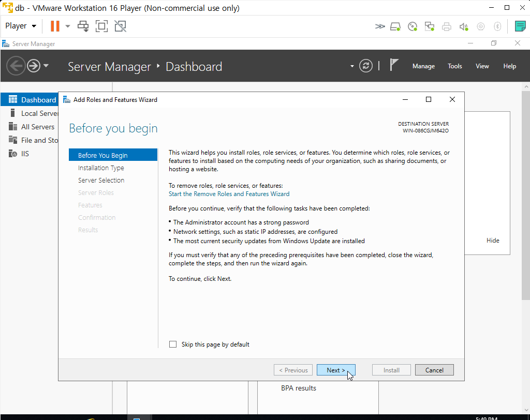Select File and Storage Services in sidebar
Image resolution: width=530 pixels, height=420 pixels.
(x=30, y=140)
